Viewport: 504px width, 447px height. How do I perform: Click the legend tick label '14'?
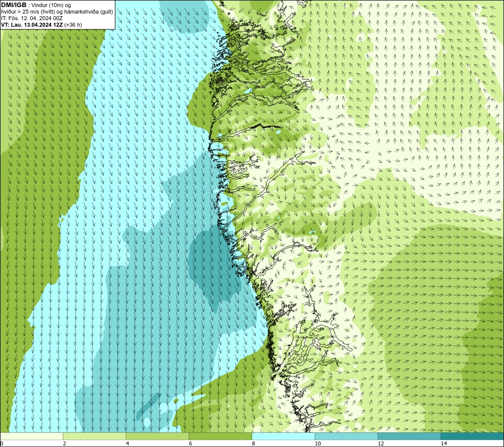tap(444, 444)
